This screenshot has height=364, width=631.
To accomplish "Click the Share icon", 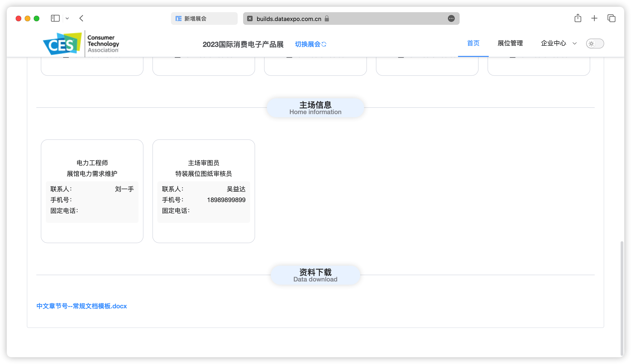I will [578, 18].
